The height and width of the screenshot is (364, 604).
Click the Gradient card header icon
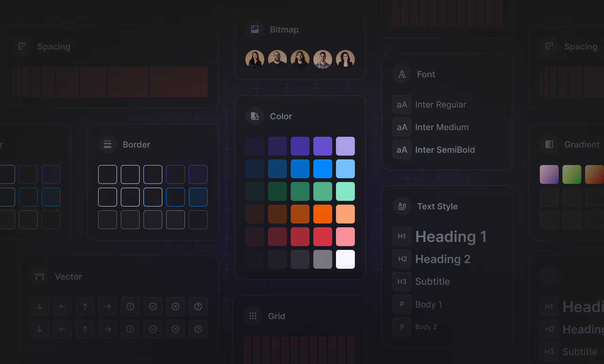point(549,144)
